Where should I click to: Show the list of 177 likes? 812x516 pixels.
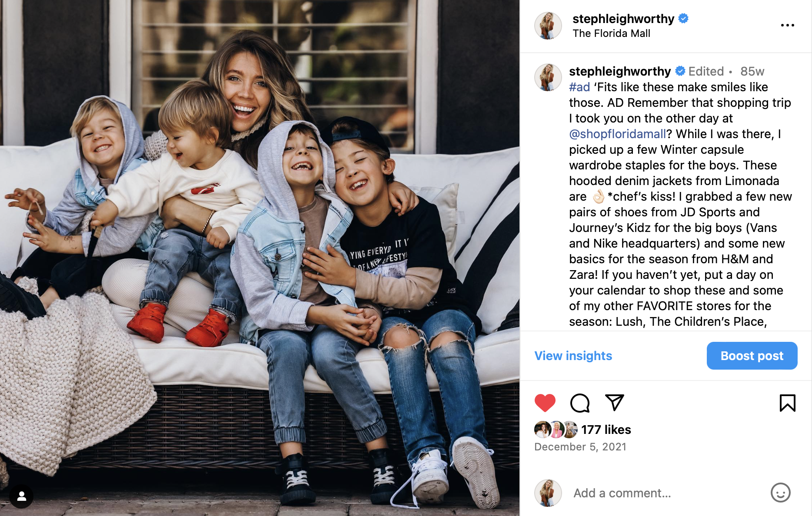[x=606, y=430]
